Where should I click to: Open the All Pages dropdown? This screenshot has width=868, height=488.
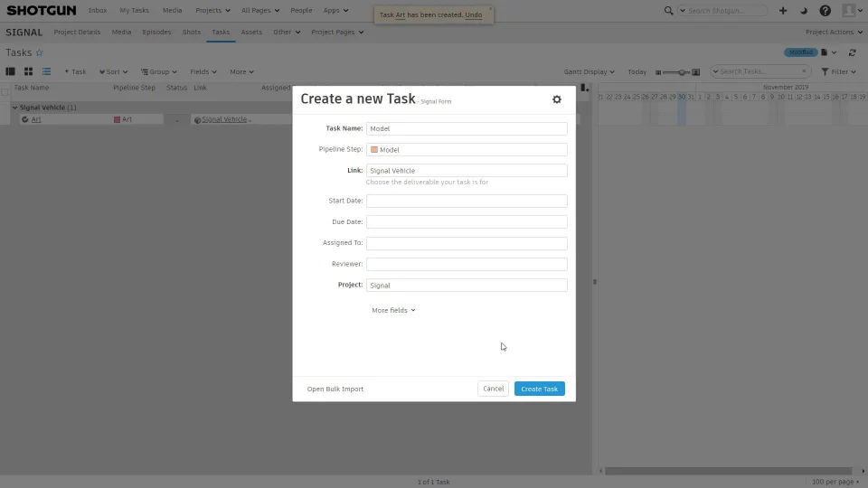point(260,11)
